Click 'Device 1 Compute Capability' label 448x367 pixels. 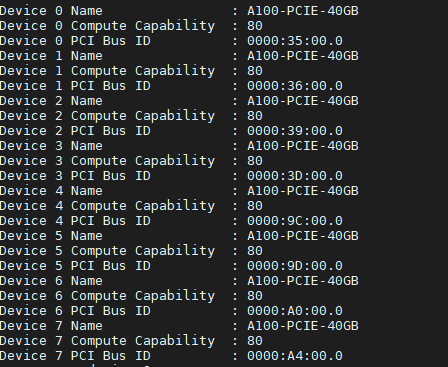pos(107,71)
